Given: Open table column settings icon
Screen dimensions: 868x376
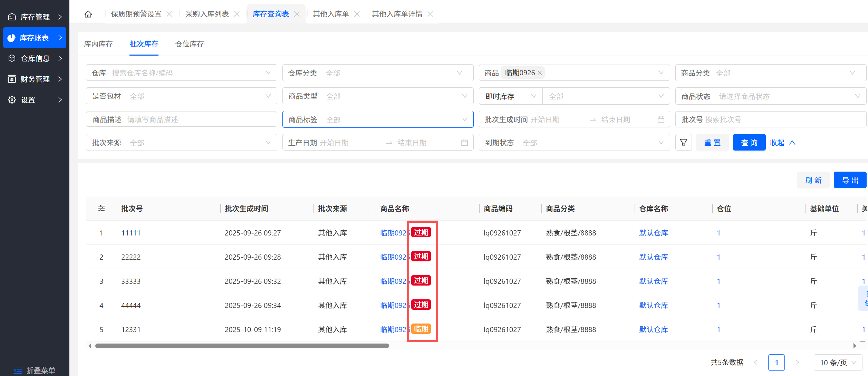Looking at the screenshot, I should (x=102, y=208).
